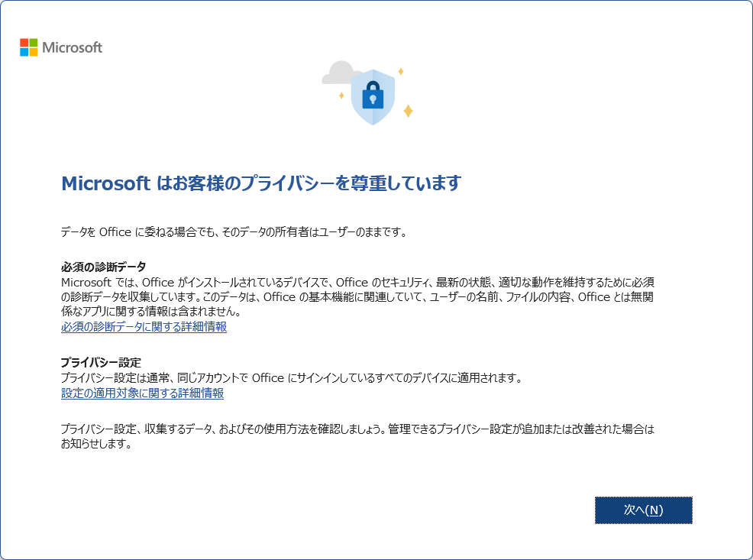Click the large yellow sparkle star
The height and width of the screenshot is (560, 753).
[x=409, y=111]
